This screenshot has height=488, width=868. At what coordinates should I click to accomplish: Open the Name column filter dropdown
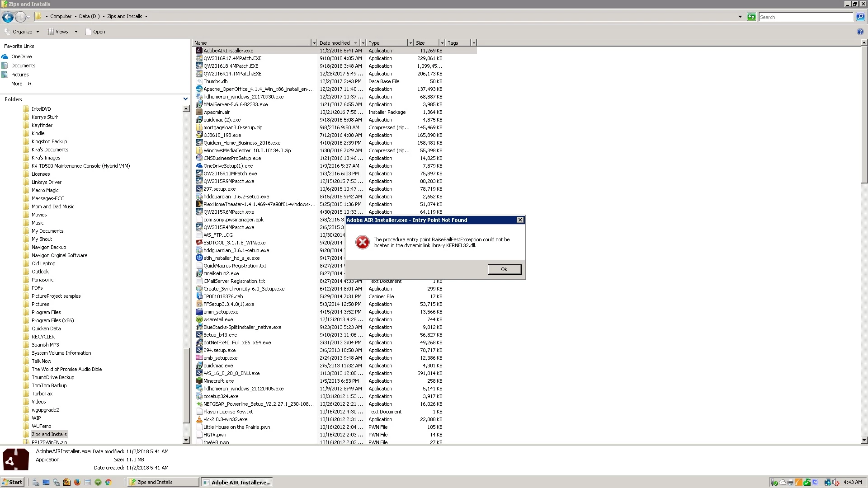314,43
